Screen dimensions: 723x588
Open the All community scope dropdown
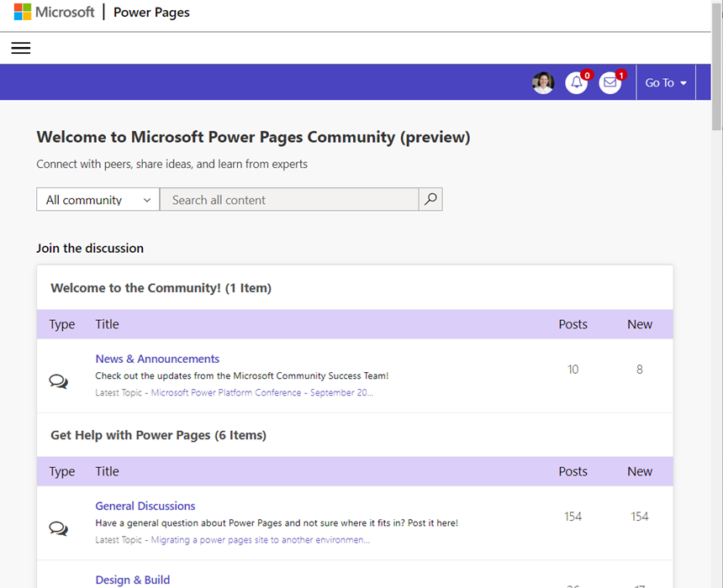[x=98, y=199]
